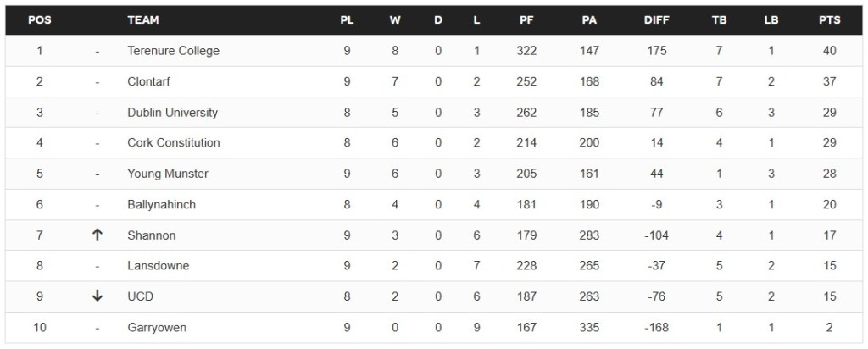This screenshot has height=349, width=868.
Task: Click the LB column header
Action: [x=771, y=19]
